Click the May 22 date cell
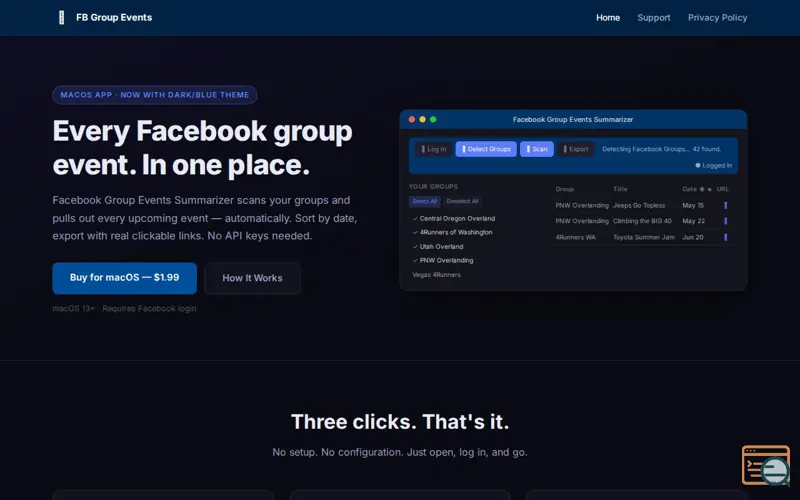Image resolution: width=800 pixels, height=500 pixels. point(693,221)
